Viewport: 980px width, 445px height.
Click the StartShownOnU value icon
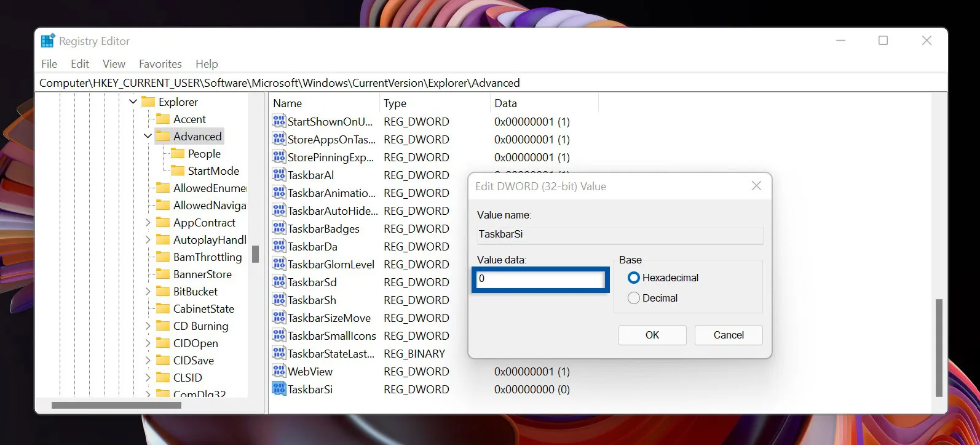tap(279, 121)
